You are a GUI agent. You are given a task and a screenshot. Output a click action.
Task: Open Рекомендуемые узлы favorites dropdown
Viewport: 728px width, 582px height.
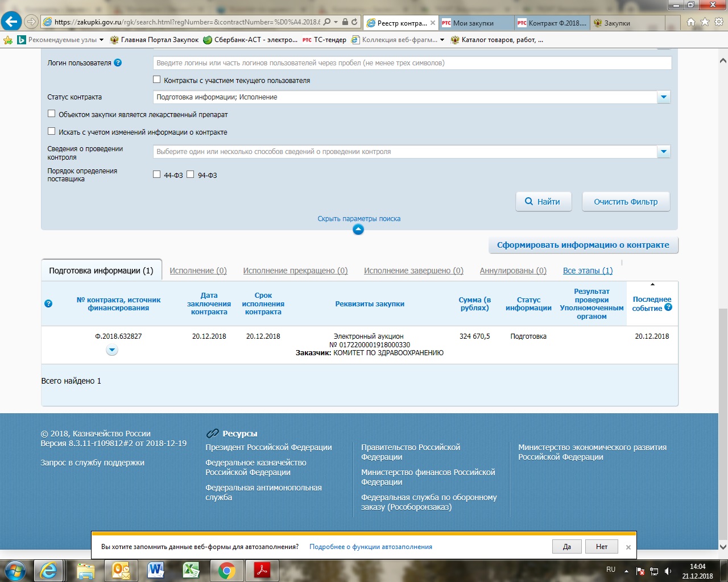click(60, 40)
